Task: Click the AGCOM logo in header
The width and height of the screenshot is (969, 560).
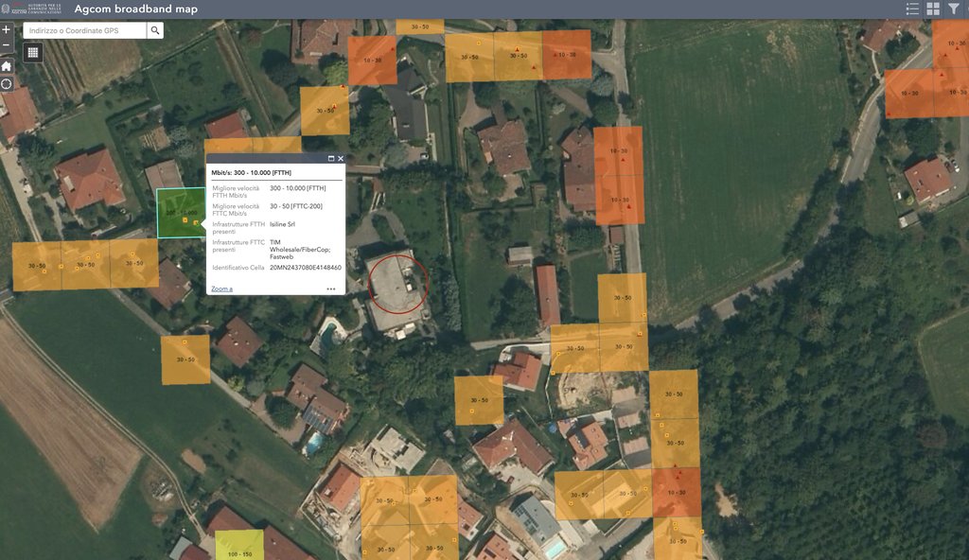Action: click(32, 9)
